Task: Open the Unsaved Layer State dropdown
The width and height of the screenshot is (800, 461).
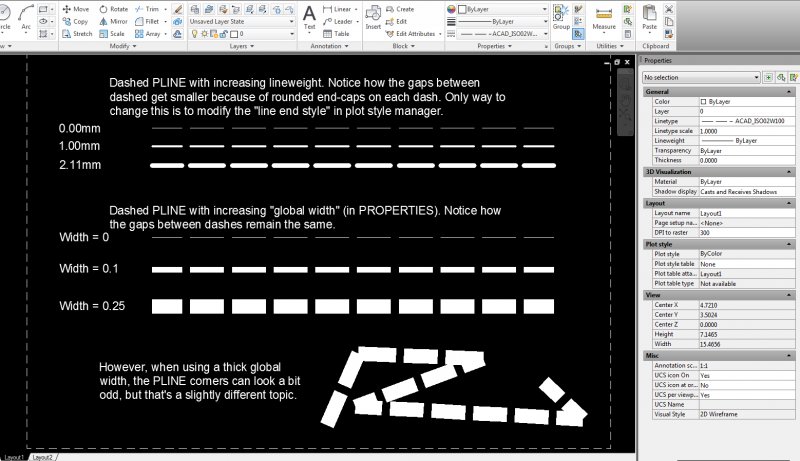Action: (242, 21)
